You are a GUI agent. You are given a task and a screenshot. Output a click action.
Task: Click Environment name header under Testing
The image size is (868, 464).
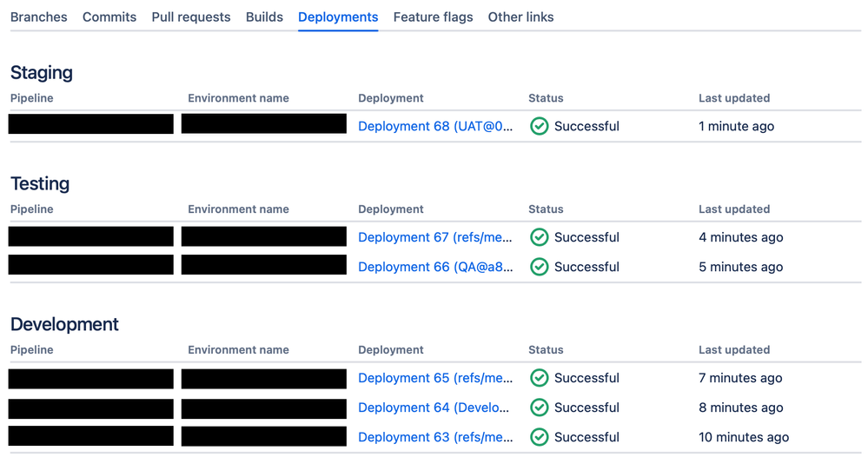[x=238, y=209]
